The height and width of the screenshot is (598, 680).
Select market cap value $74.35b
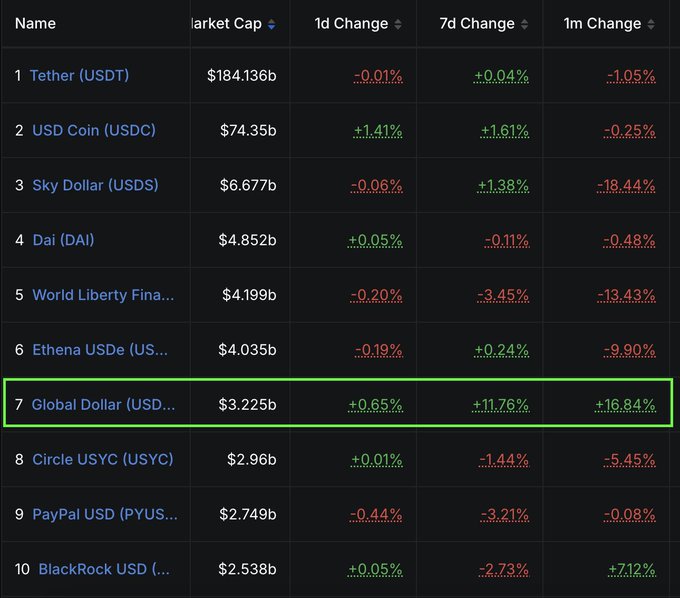[248, 130]
